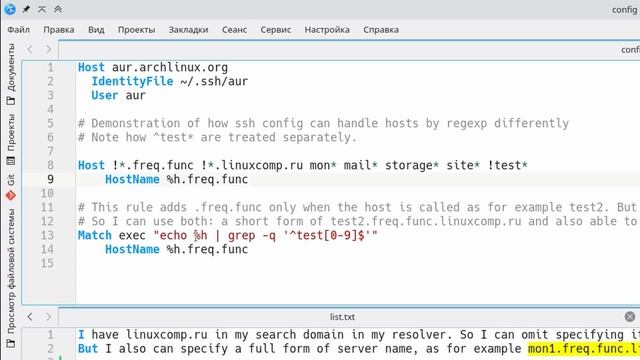Open the Правка menu
Viewport: 640px width, 360px height.
point(59,30)
